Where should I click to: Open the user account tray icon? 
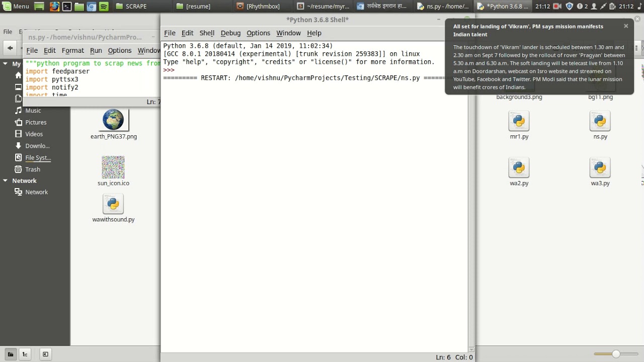click(x=594, y=6)
